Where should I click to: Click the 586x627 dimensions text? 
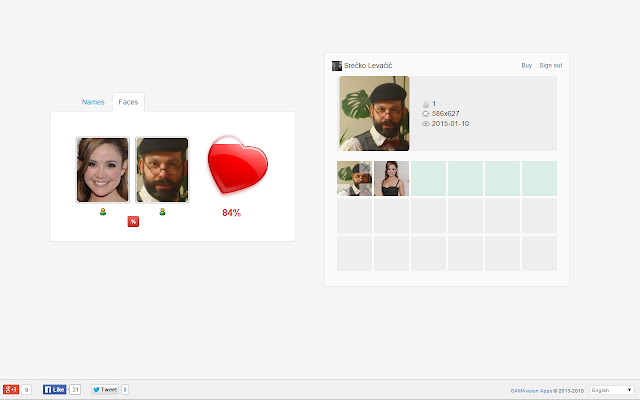(x=445, y=113)
